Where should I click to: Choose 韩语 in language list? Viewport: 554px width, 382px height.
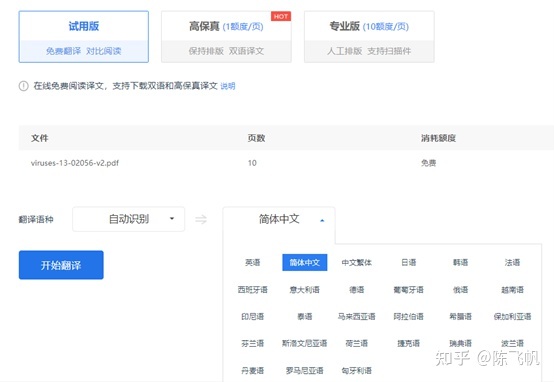[460, 263]
